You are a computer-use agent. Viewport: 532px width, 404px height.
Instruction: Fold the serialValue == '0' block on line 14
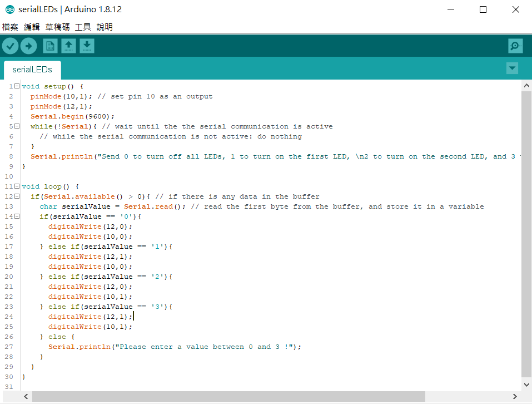tap(17, 216)
